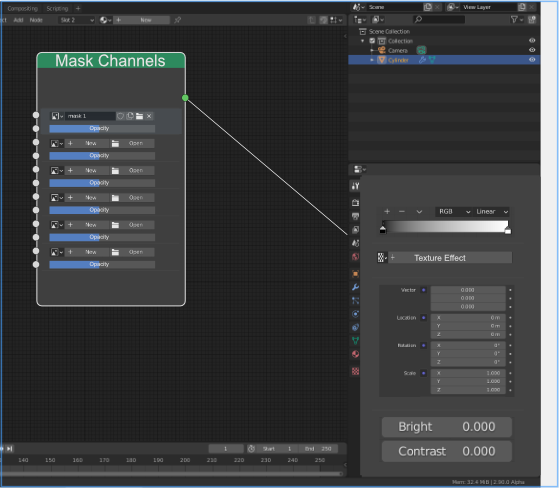Open the View Layer properties tab
Viewport: 559px width, 488px height.
pos(355,230)
